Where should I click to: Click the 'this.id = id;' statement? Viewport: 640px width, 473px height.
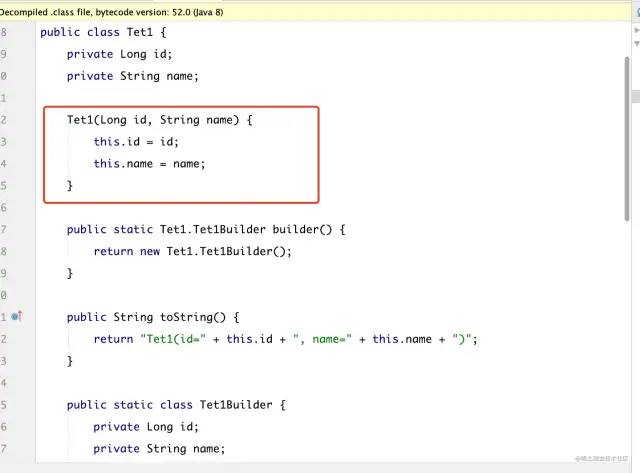tap(136, 142)
